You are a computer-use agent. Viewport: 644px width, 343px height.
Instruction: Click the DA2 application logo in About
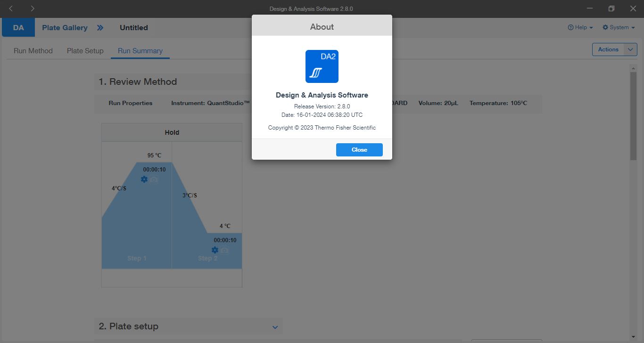[322, 66]
